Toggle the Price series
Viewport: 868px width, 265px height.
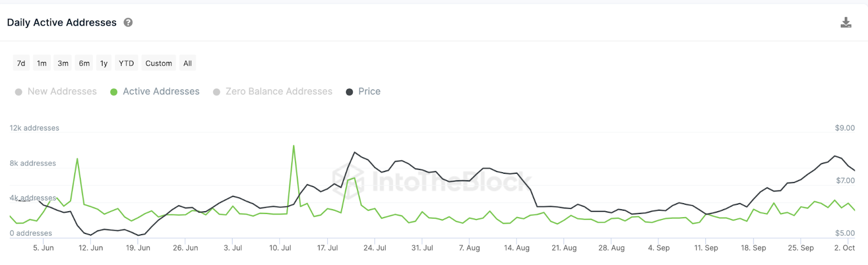(369, 91)
